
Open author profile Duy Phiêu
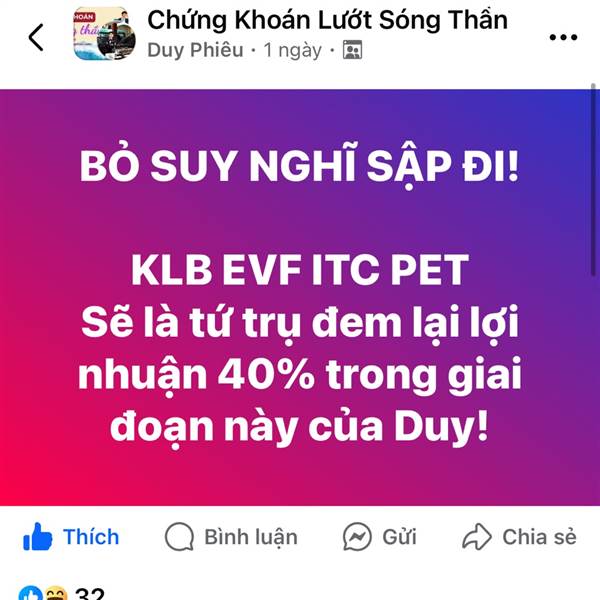[196, 50]
